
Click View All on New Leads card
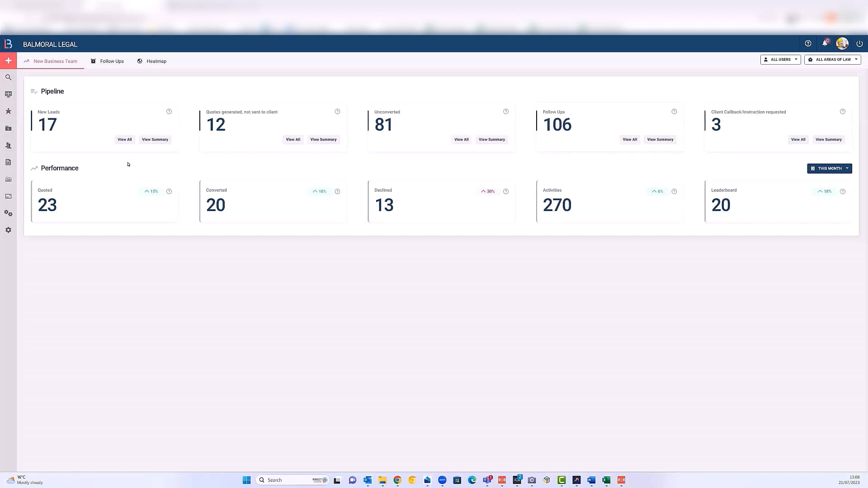click(124, 139)
